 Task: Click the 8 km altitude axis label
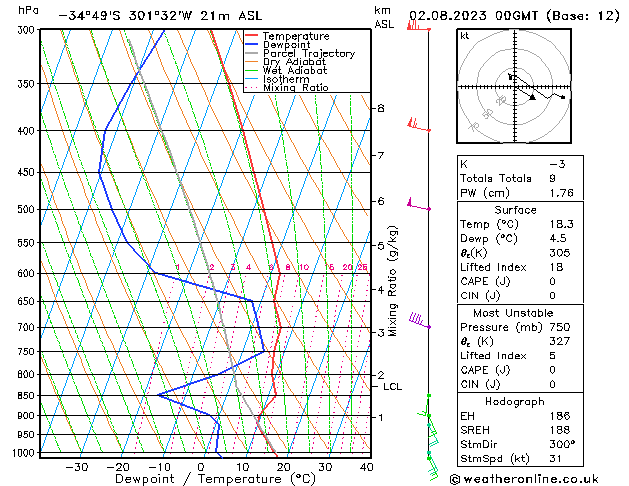(381, 108)
